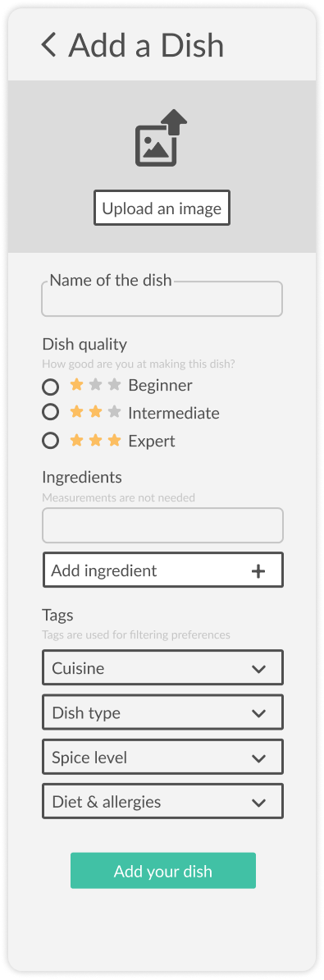
Task: Click the Add ingredient button
Action: (162, 570)
